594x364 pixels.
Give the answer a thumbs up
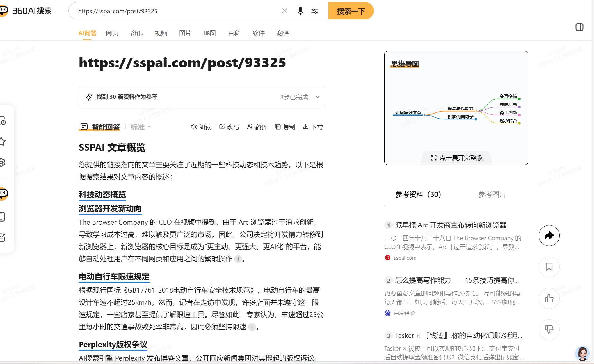coord(549,298)
